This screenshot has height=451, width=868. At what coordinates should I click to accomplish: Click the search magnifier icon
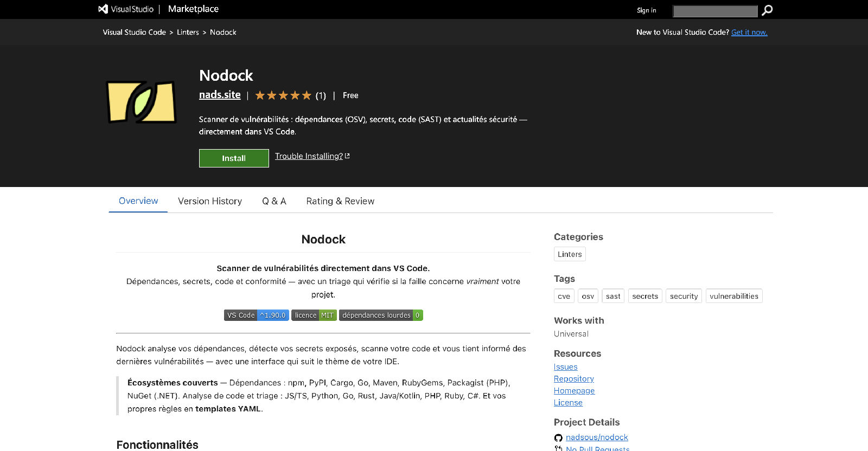767,10
